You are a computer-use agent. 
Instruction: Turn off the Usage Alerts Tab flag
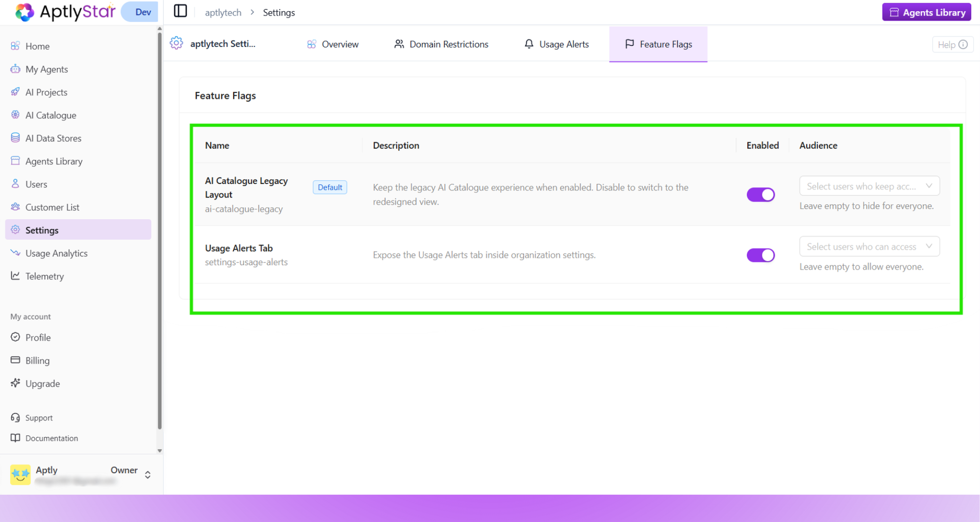point(760,255)
